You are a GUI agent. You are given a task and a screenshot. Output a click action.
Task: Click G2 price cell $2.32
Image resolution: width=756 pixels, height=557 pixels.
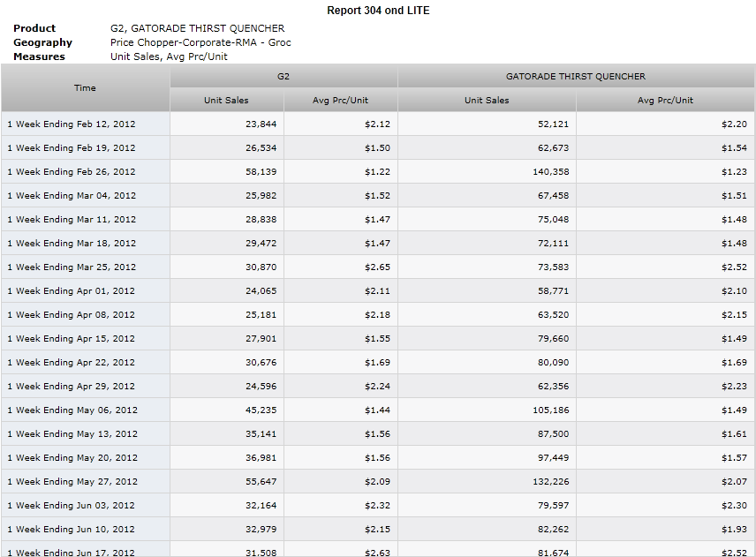click(340, 506)
